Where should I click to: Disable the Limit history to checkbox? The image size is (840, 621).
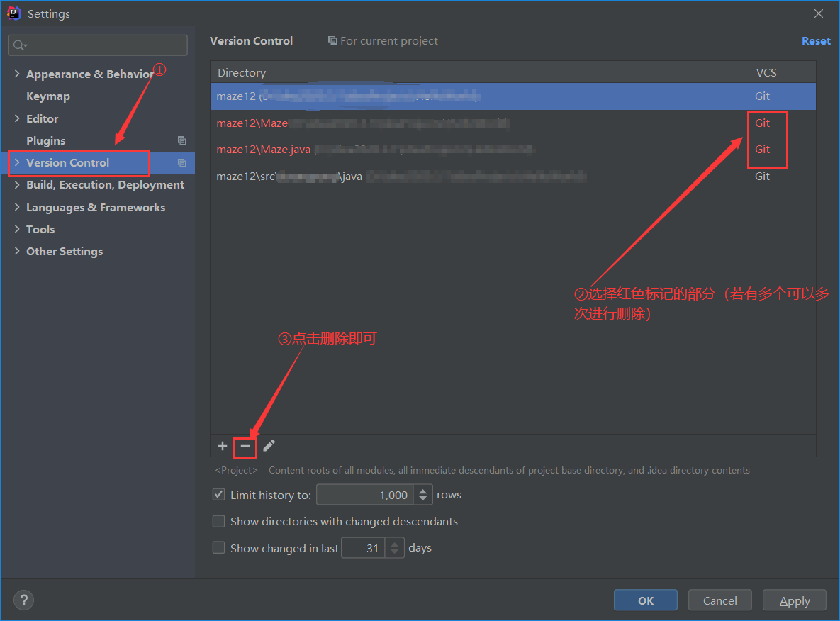click(x=219, y=494)
